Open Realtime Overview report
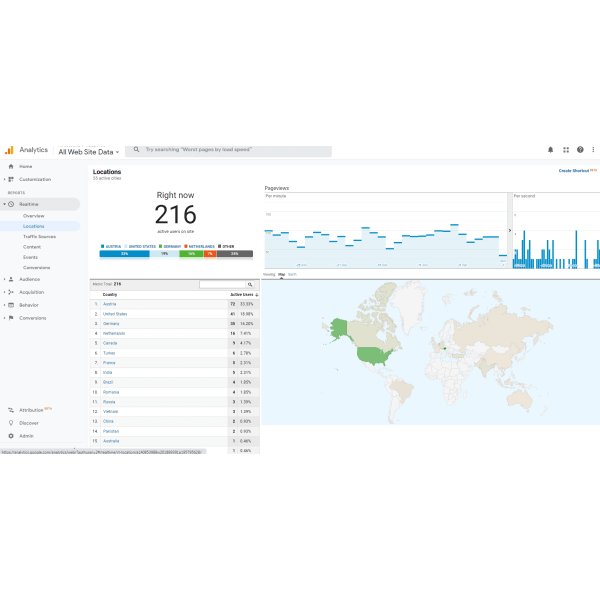Screen dimensions: 600x600 (x=34, y=216)
